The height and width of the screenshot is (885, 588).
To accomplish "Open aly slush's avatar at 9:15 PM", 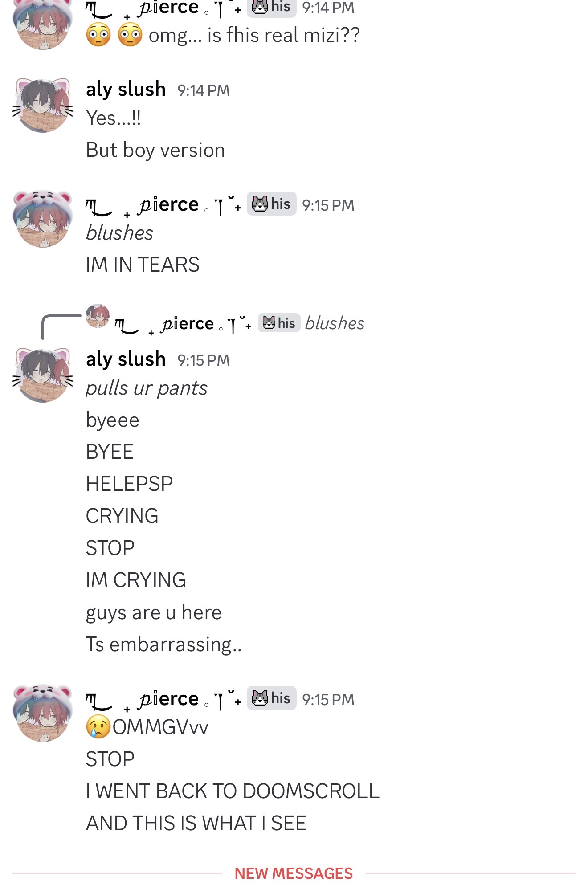I will (43, 375).
